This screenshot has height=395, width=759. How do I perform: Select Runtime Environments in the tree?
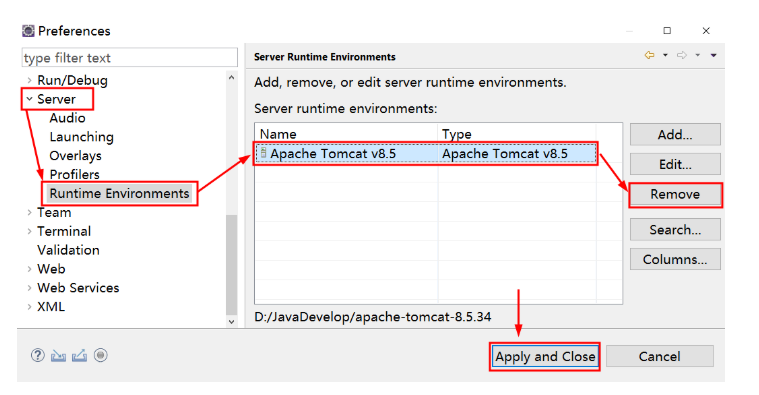coord(119,194)
